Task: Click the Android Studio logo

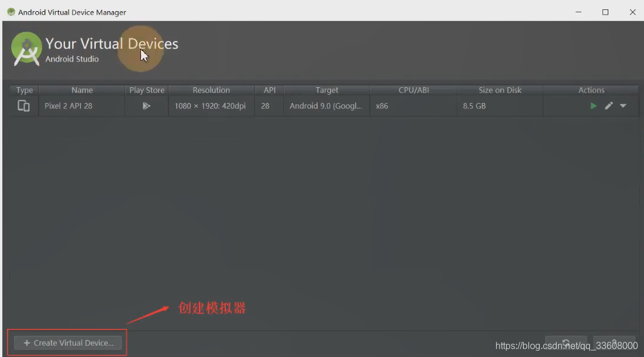Action: [x=26, y=49]
